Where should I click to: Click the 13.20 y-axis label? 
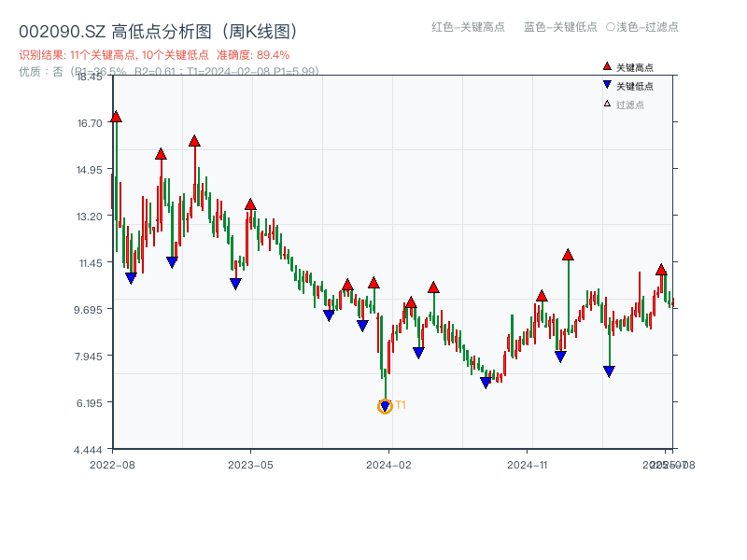point(90,217)
